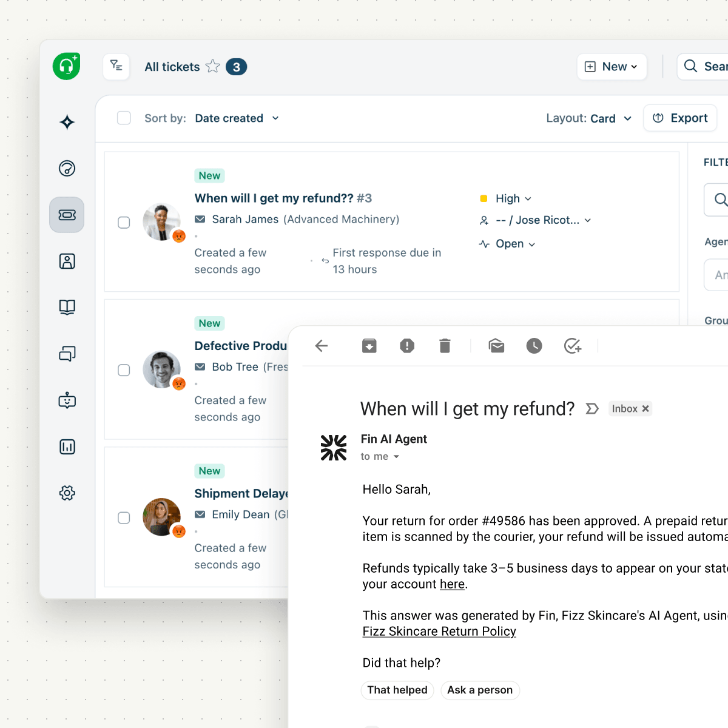Screen dimensions: 728x728
Task: Click the Emily Dean contact name
Action: (241, 514)
